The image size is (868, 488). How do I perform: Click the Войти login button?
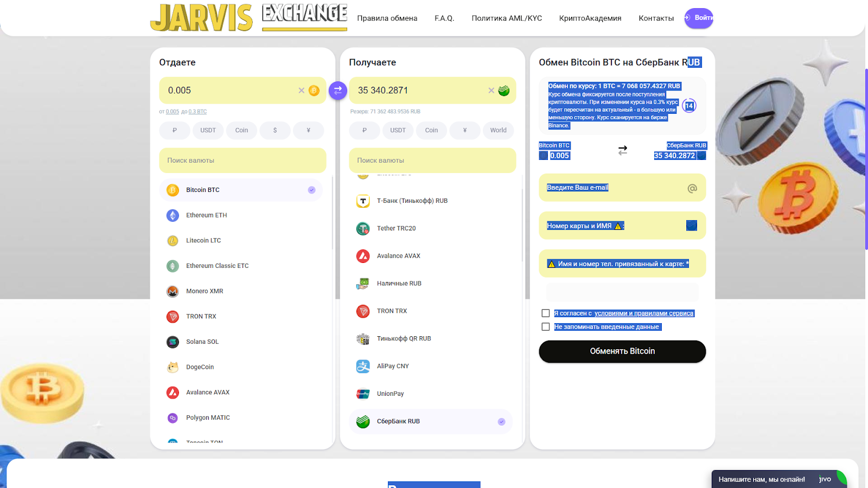click(699, 18)
